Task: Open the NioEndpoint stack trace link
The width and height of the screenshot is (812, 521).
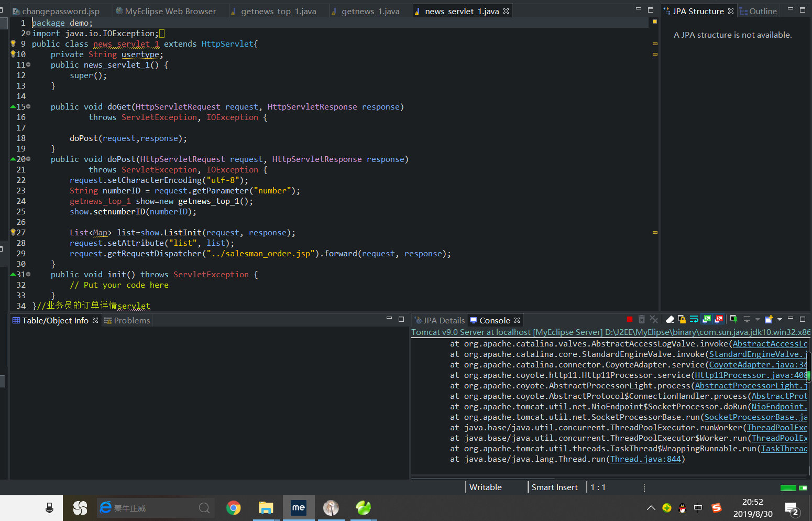Action: pyautogui.click(x=779, y=407)
